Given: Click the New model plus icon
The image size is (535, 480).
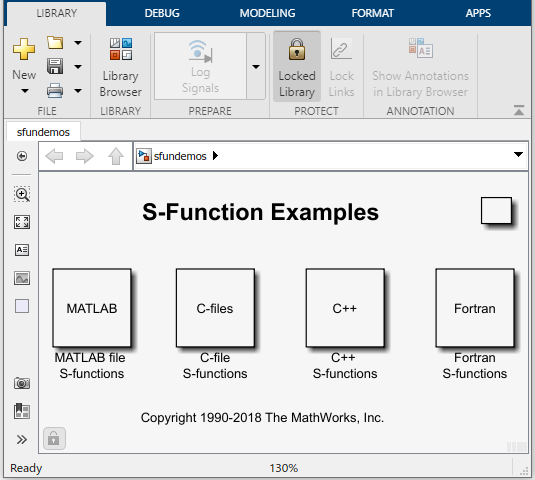Looking at the screenshot, I should pyautogui.click(x=24, y=49).
